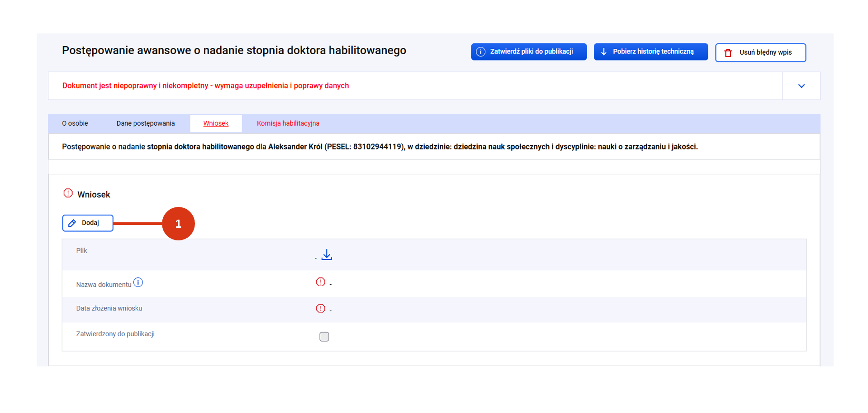The image size is (868, 413).
Task: Switch to the O osobie tab
Action: (75, 123)
